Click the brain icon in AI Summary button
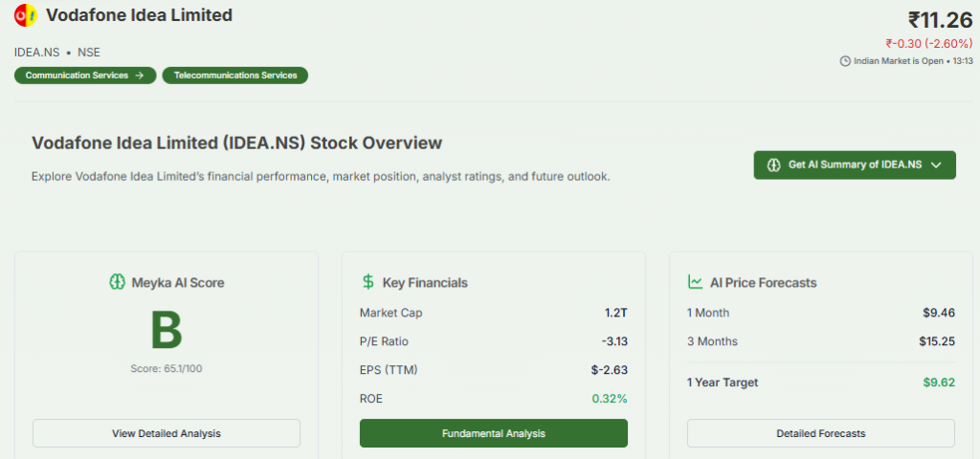The width and height of the screenshot is (980, 459). tap(773, 164)
